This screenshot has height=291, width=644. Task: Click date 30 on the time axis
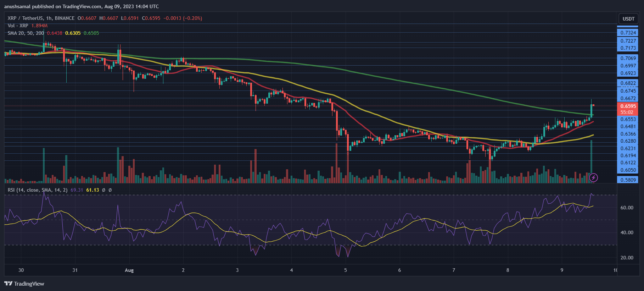[21, 270]
